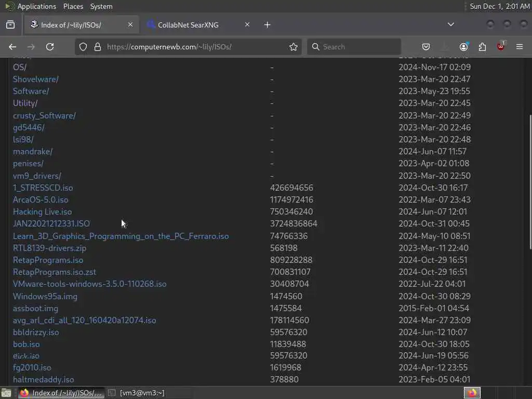Open the Pocket save icon
Viewport: 532px width, 399px height.
pos(426,47)
